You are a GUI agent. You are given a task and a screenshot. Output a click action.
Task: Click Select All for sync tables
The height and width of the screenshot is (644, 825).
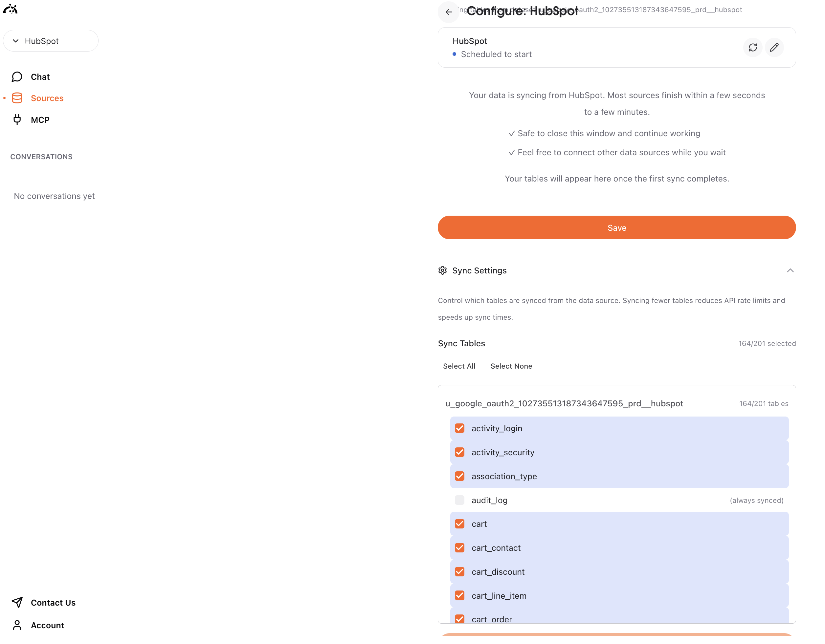(459, 366)
